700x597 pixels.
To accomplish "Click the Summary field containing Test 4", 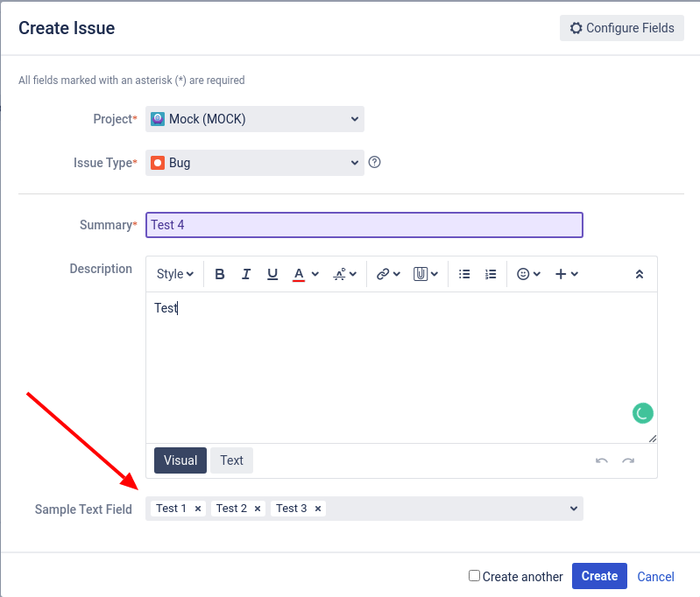I will click(x=364, y=225).
